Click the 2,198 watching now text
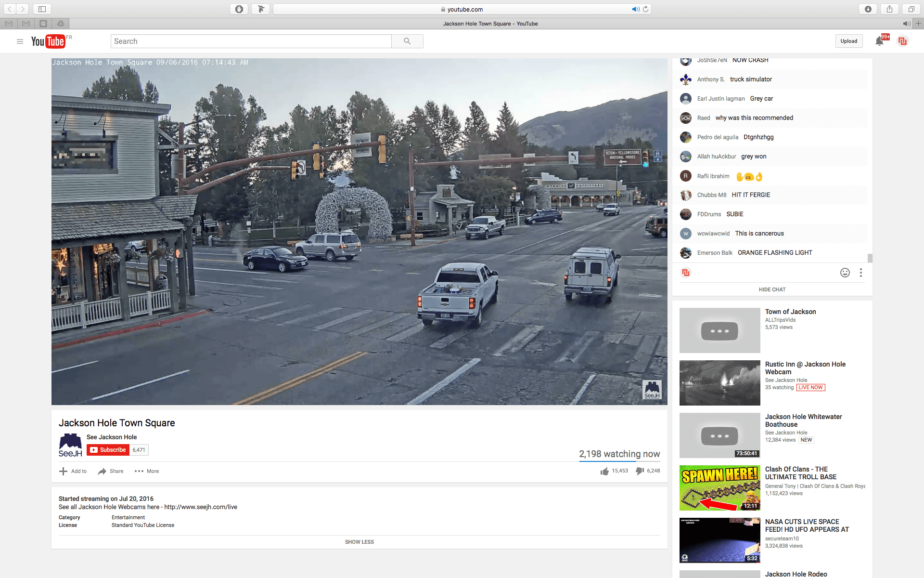The width and height of the screenshot is (924, 578). click(x=619, y=454)
